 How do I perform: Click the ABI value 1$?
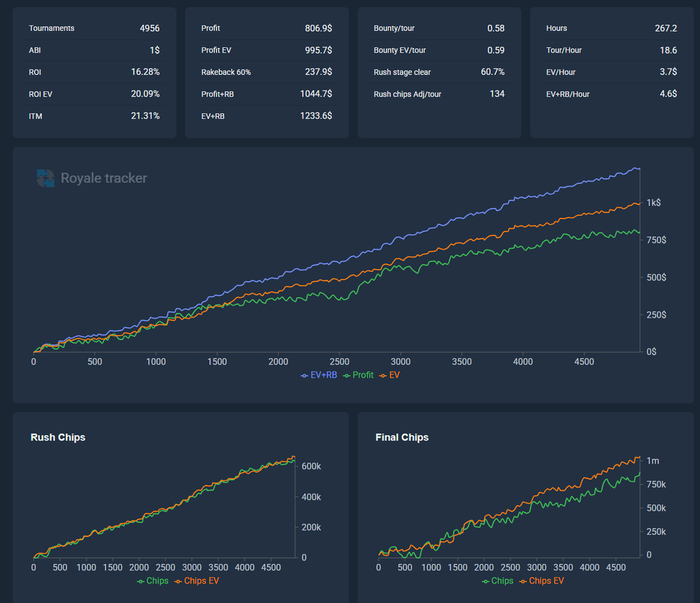click(154, 50)
